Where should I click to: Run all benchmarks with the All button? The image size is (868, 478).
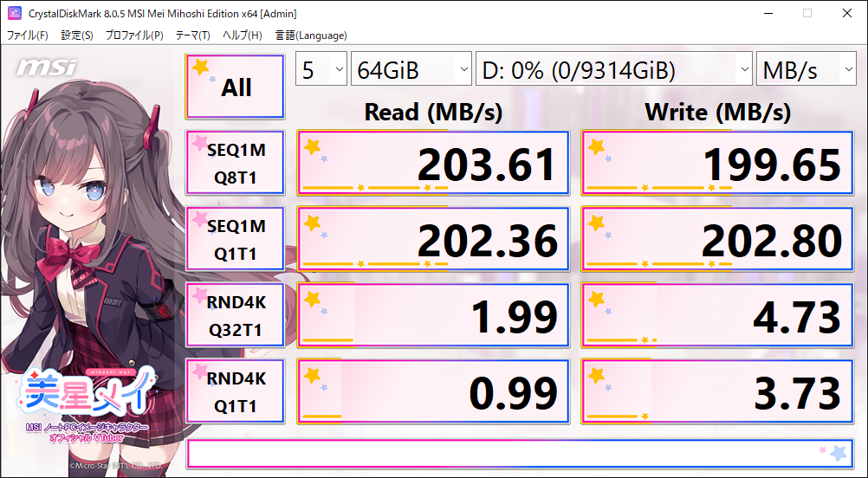pyautogui.click(x=236, y=87)
